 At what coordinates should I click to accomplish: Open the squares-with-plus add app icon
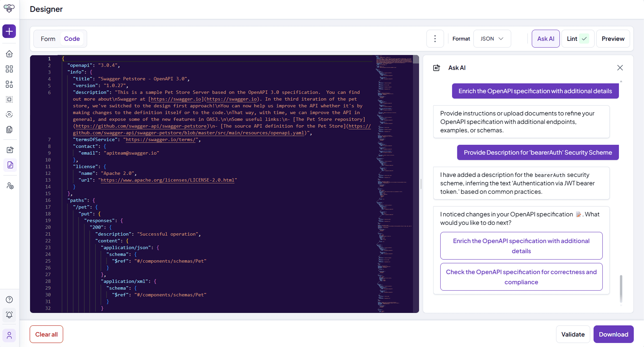tap(9, 84)
